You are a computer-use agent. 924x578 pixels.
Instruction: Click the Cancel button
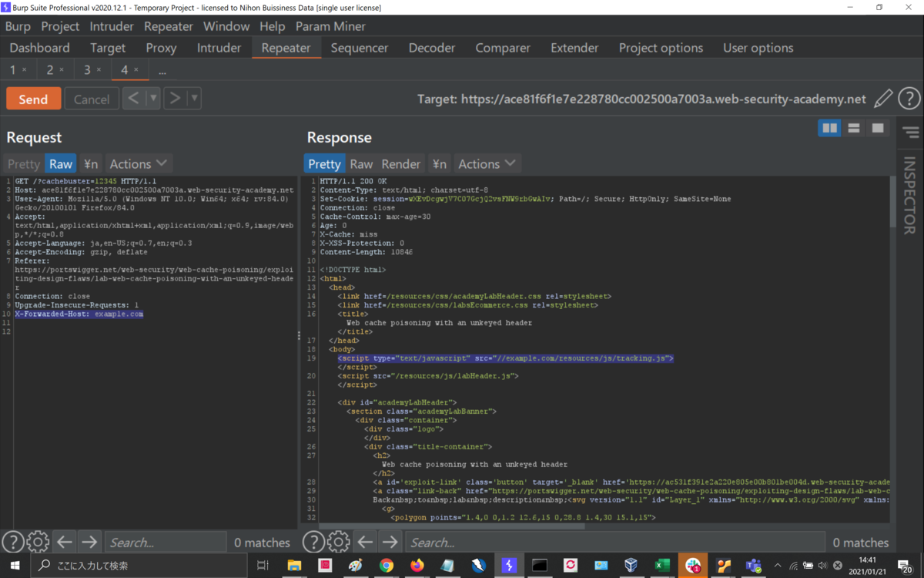coord(92,99)
